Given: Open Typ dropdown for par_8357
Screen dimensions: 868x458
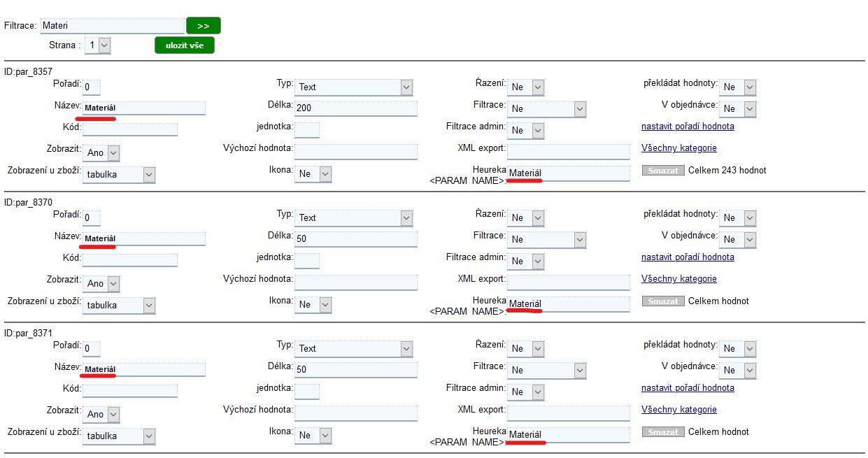Looking at the screenshot, I should point(354,87).
